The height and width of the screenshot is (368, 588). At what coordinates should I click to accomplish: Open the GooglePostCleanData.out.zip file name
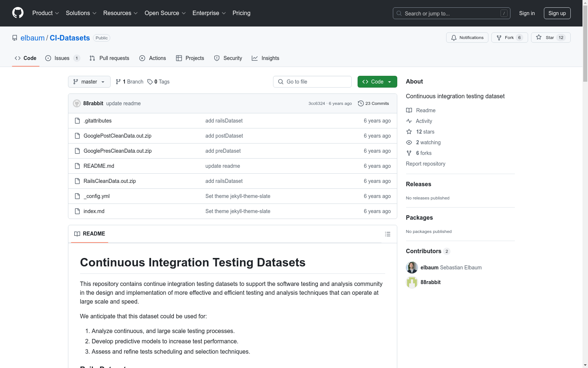point(118,136)
